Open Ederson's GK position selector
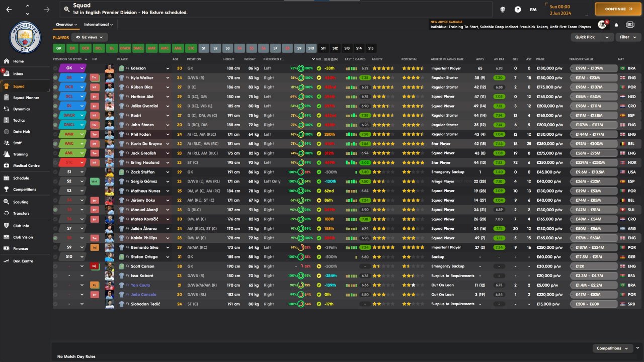The image size is (644, 362). 72,68
